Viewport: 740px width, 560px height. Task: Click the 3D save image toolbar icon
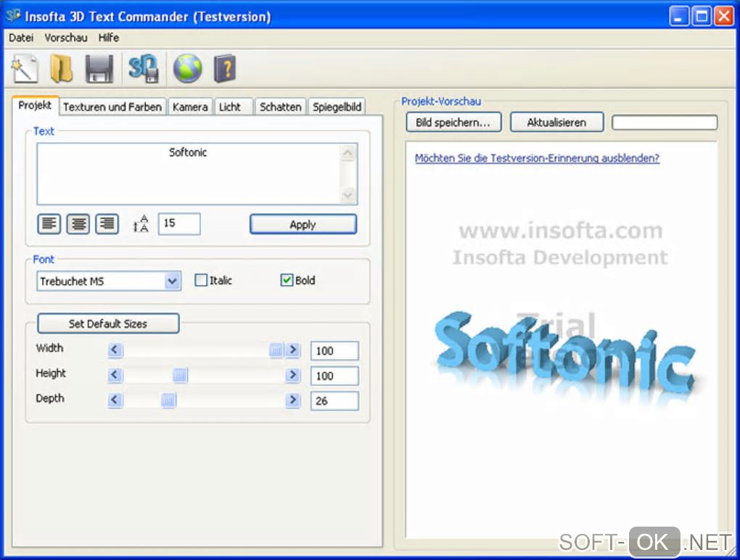point(144,69)
